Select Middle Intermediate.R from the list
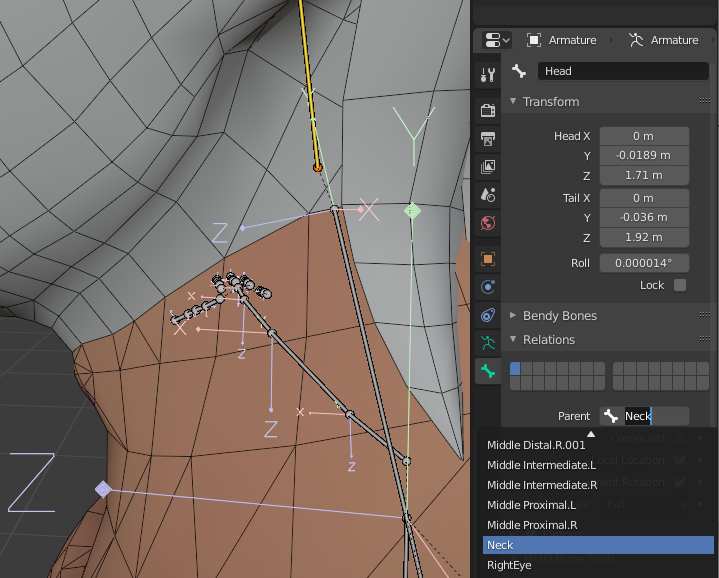 [x=598, y=485]
